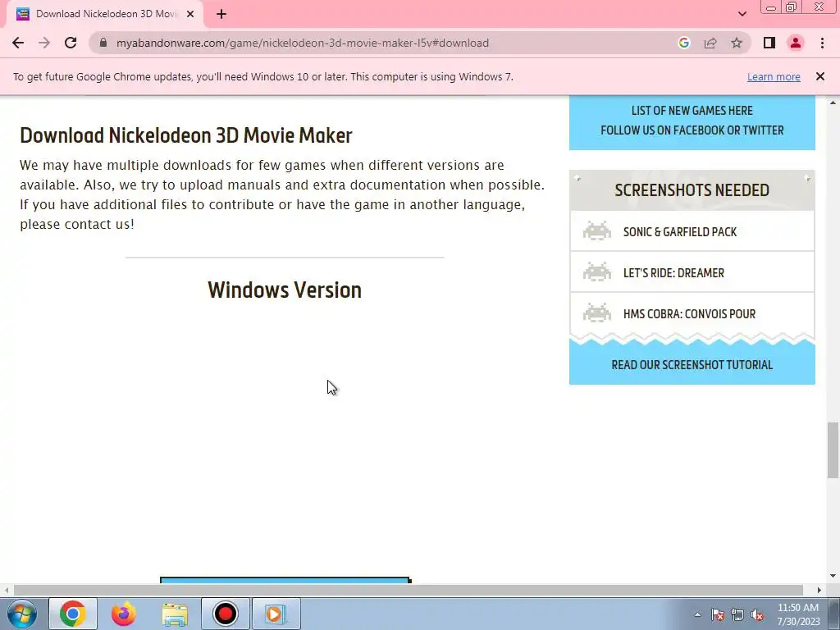Click the Windows Version heading
This screenshot has width=840, height=630.
pos(285,290)
